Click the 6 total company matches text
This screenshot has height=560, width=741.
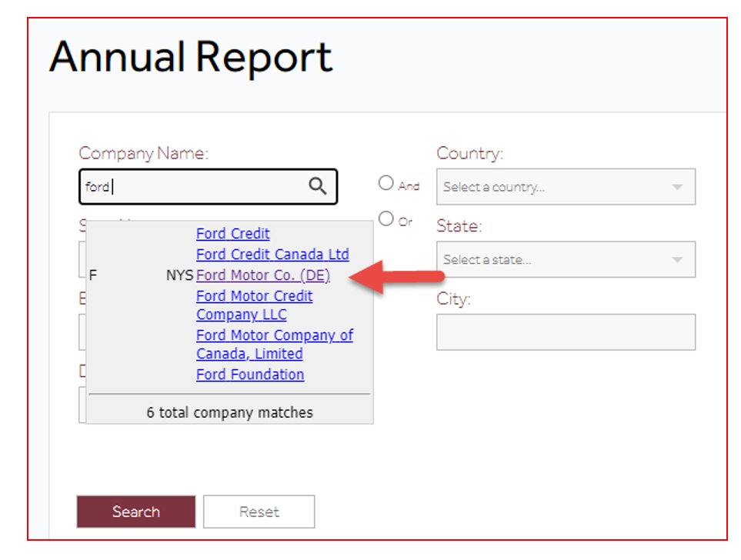point(229,412)
